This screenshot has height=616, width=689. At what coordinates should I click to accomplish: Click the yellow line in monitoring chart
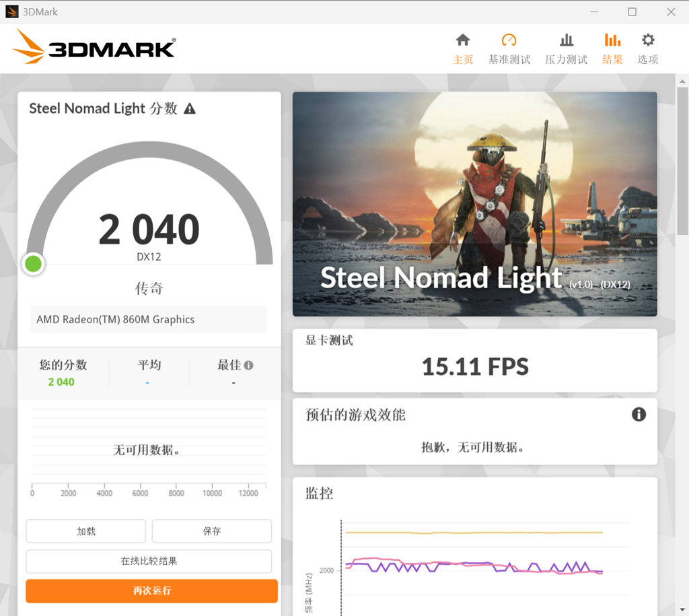(x=474, y=533)
